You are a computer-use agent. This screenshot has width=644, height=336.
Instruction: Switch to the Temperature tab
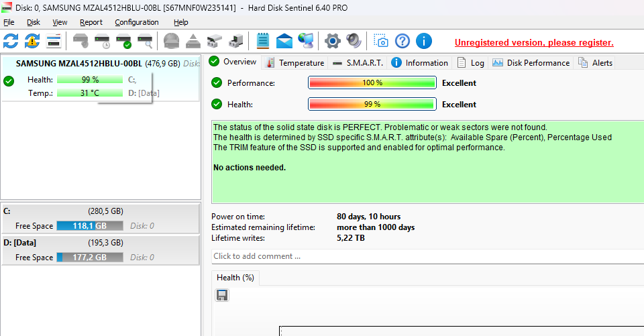click(295, 63)
